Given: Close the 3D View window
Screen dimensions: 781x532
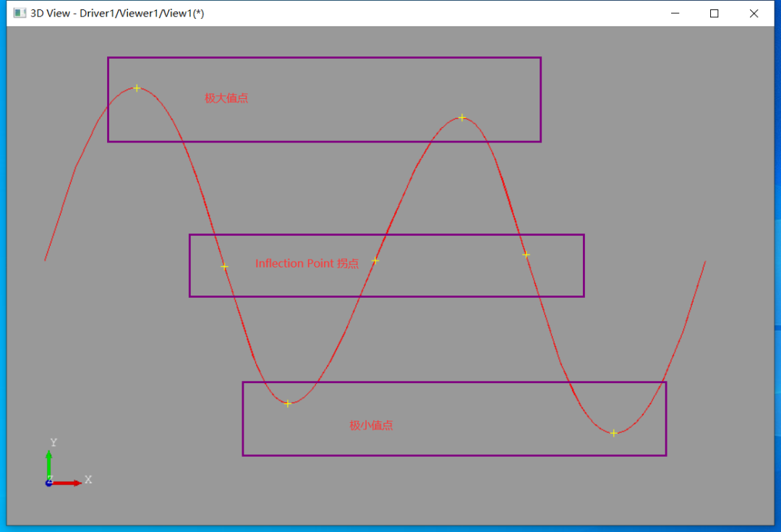Looking at the screenshot, I should pos(754,14).
